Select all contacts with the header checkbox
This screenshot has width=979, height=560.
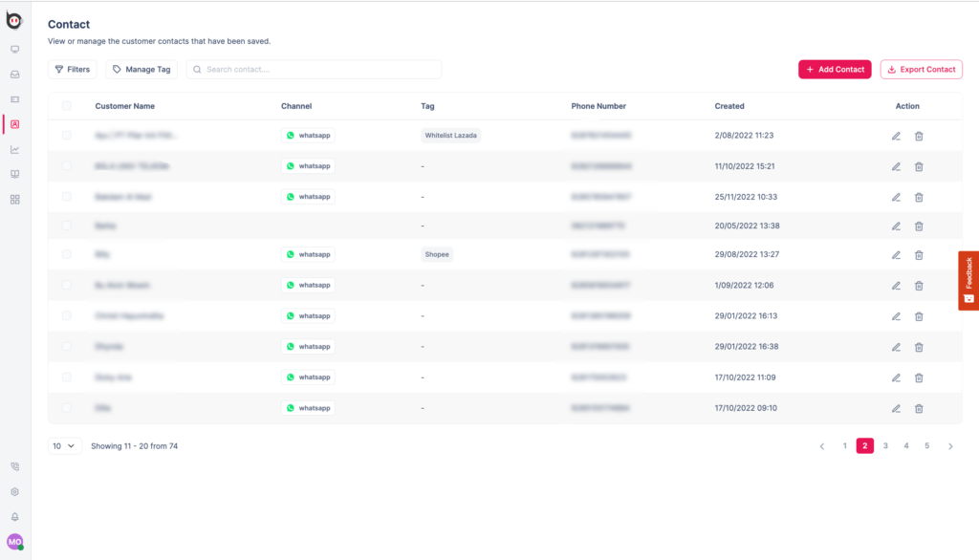[x=66, y=106]
